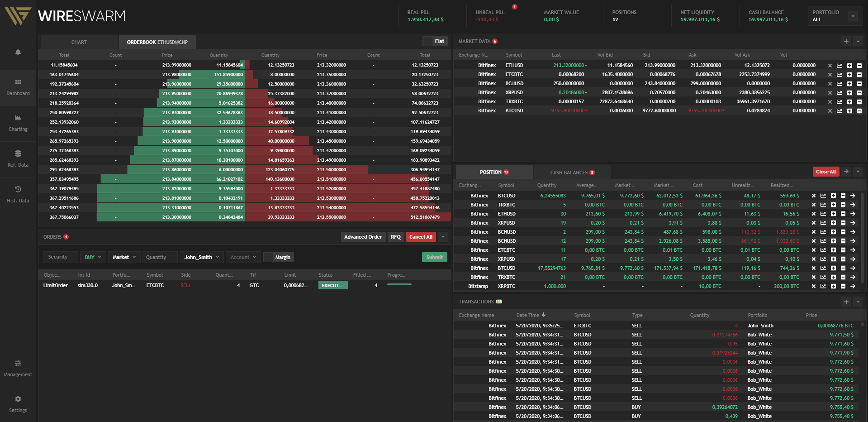Image resolution: width=868 pixels, height=422 pixels.
Task: Click the RFQ button
Action: click(x=396, y=237)
